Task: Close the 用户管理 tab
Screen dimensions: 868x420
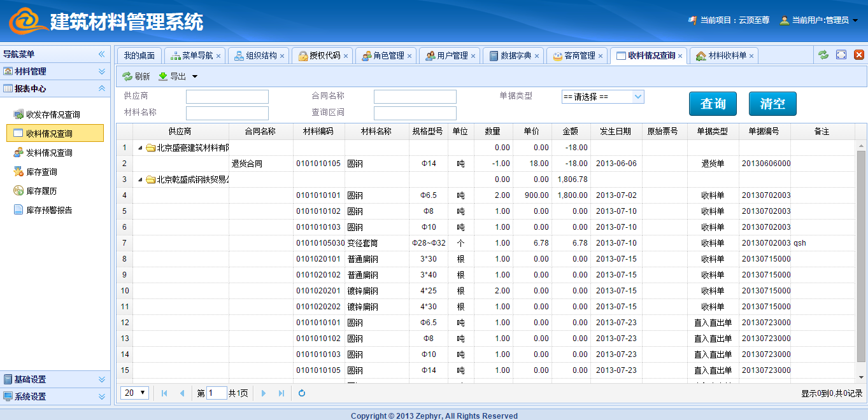Action: point(473,56)
